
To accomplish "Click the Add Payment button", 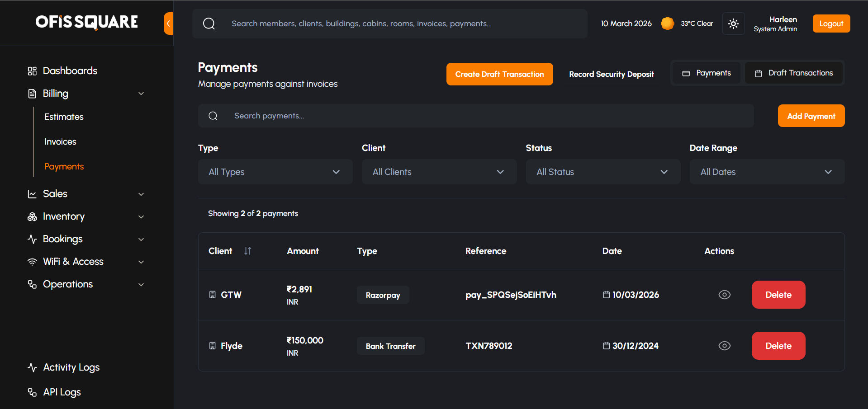I will click(811, 116).
